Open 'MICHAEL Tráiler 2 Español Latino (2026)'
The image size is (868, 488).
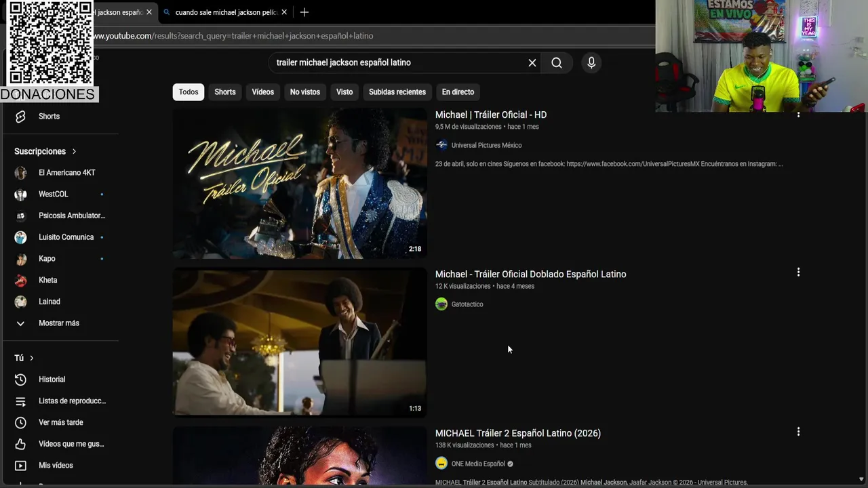coord(518,433)
